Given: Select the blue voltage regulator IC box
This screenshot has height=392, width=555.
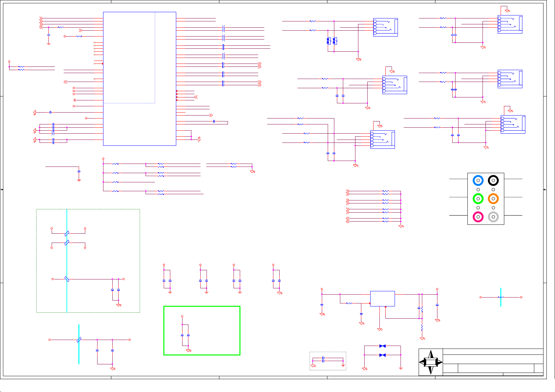Looking at the screenshot, I should click(382, 299).
